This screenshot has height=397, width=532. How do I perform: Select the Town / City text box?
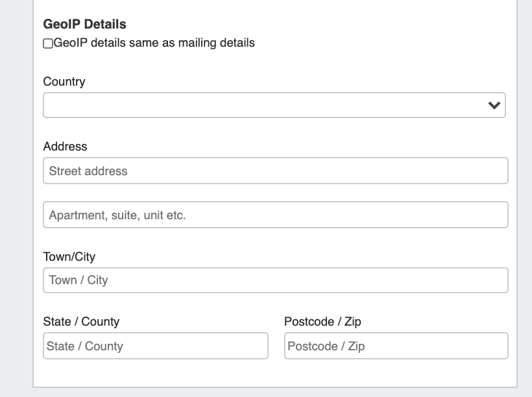[x=275, y=280]
